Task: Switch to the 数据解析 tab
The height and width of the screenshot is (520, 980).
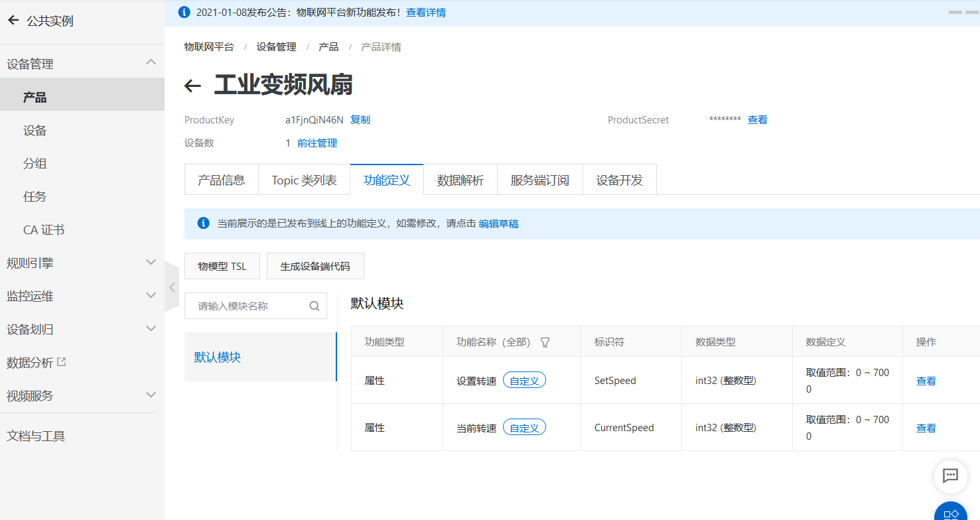Action: pyautogui.click(x=460, y=180)
